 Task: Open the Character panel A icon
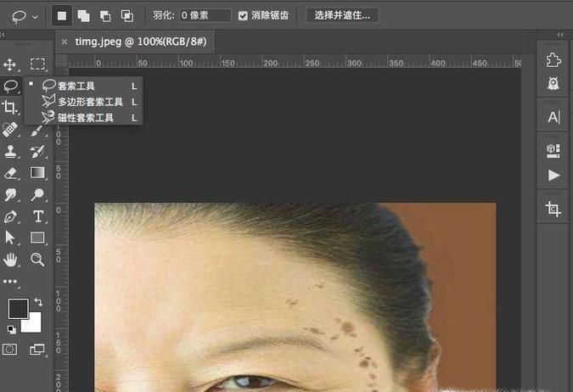tap(553, 117)
